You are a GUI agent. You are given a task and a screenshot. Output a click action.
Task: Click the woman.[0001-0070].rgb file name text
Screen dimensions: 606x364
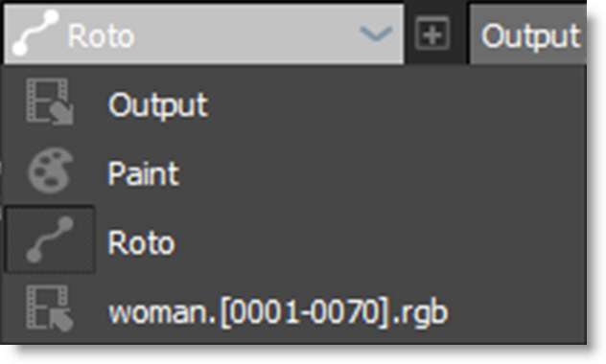(278, 312)
